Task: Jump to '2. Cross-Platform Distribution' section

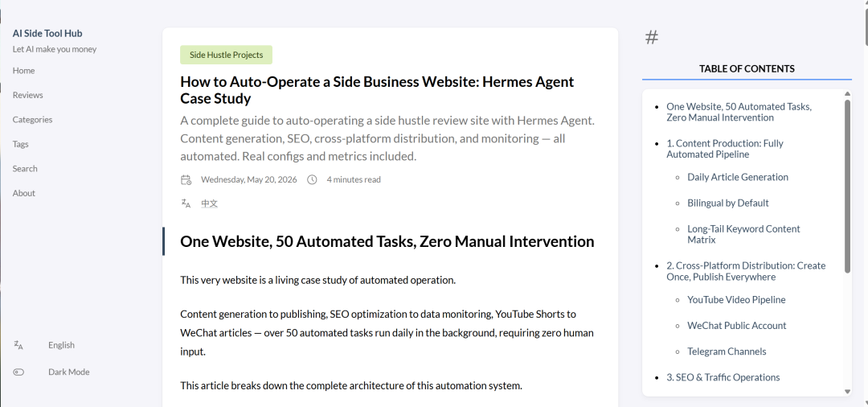Action: coord(746,271)
